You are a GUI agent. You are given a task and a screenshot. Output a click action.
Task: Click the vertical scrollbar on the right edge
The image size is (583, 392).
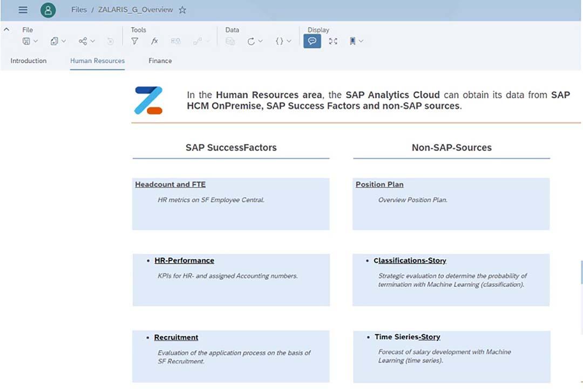[581, 272]
